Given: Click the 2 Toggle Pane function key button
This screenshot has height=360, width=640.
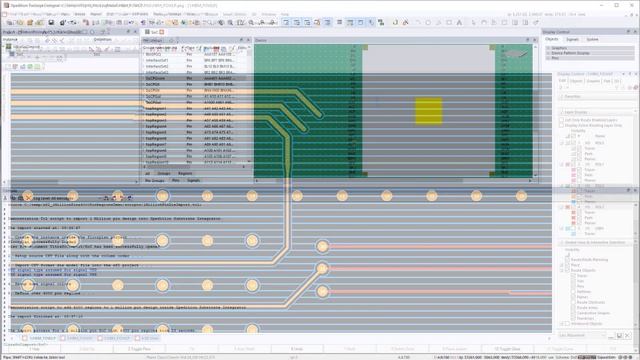Looking at the screenshot, I should point(139,349).
